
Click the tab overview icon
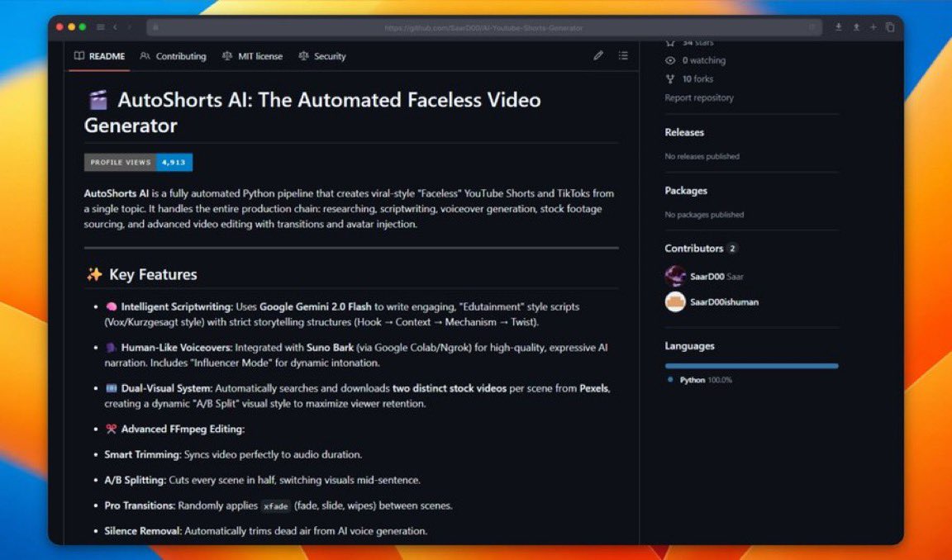[890, 27]
